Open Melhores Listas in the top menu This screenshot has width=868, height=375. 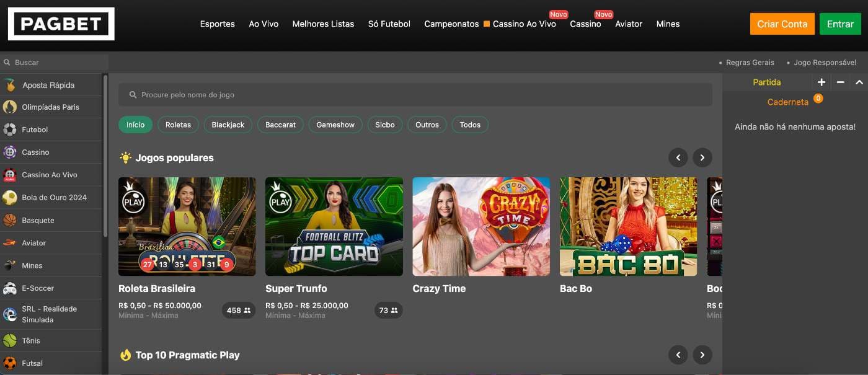(x=323, y=24)
